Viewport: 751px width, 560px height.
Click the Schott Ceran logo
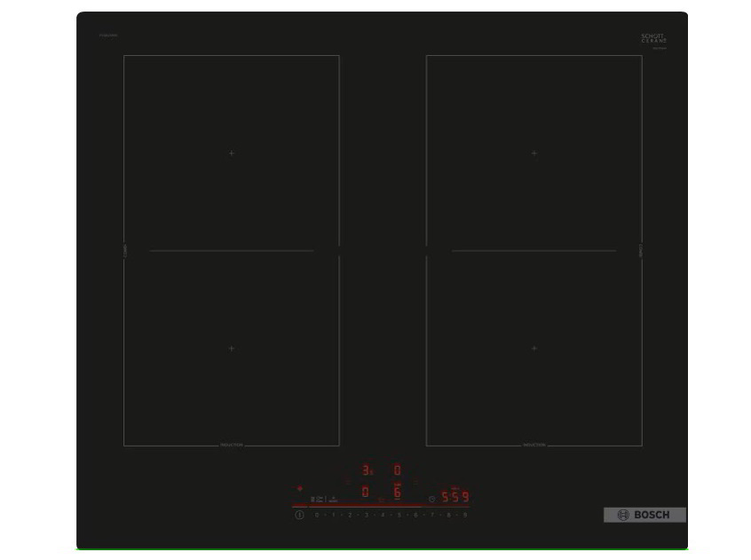point(653,39)
